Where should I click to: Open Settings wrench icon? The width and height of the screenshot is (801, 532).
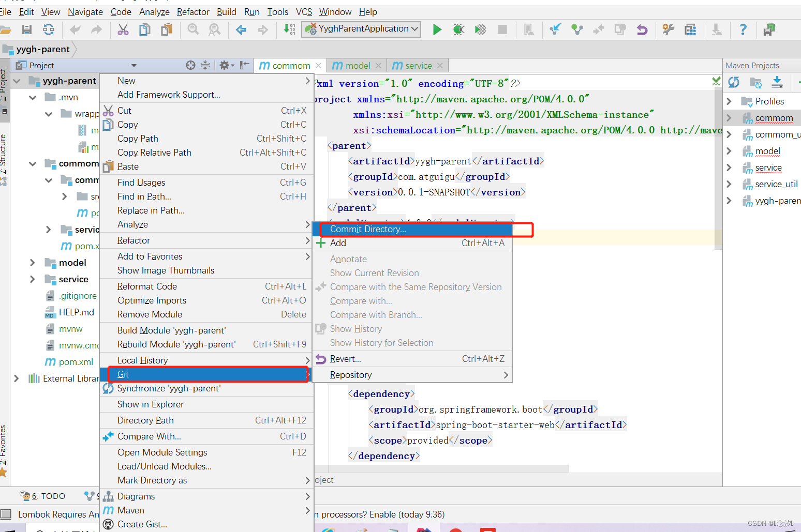669,29
